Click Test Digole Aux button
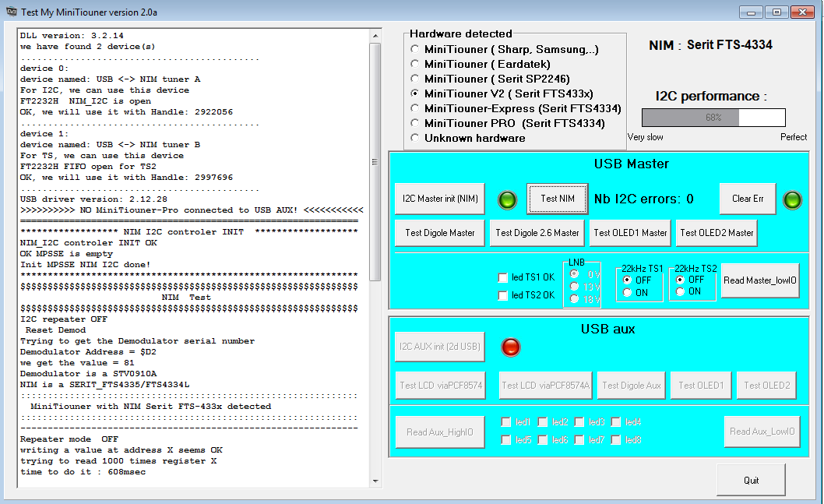 [x=632, y=386]
